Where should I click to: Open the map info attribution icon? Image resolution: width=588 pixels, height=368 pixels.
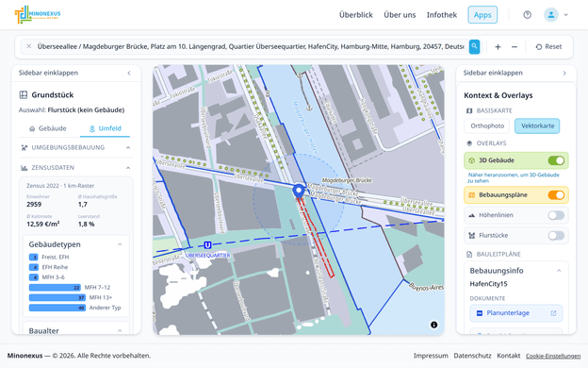[x=433, y=325]
